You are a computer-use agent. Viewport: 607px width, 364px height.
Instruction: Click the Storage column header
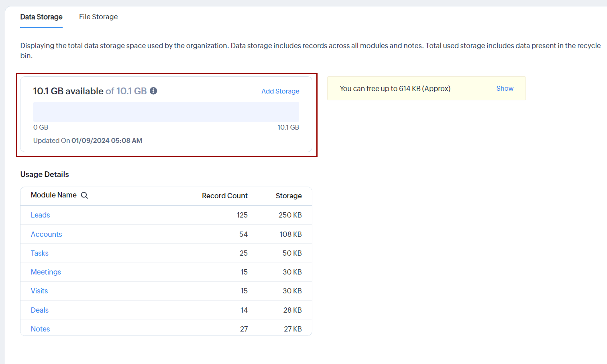tap(289, 196)
